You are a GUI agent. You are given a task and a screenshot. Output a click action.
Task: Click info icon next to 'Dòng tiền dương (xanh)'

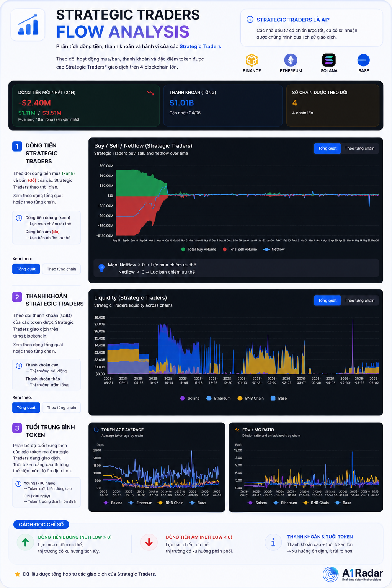(x=19, y=218)
